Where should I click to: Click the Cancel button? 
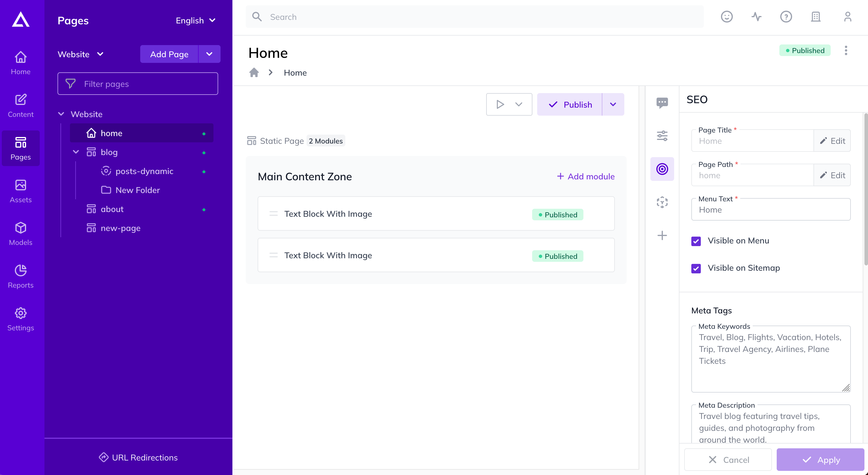(728, 460)
